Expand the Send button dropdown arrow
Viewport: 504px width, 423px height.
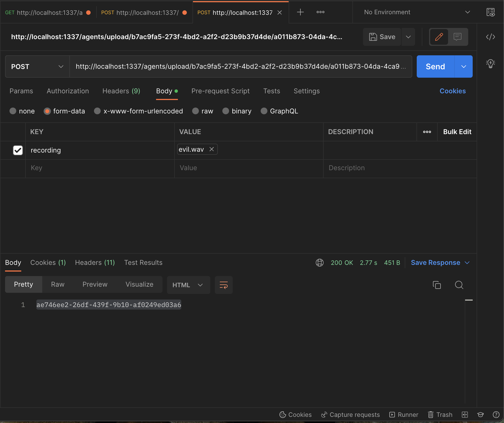464,66
